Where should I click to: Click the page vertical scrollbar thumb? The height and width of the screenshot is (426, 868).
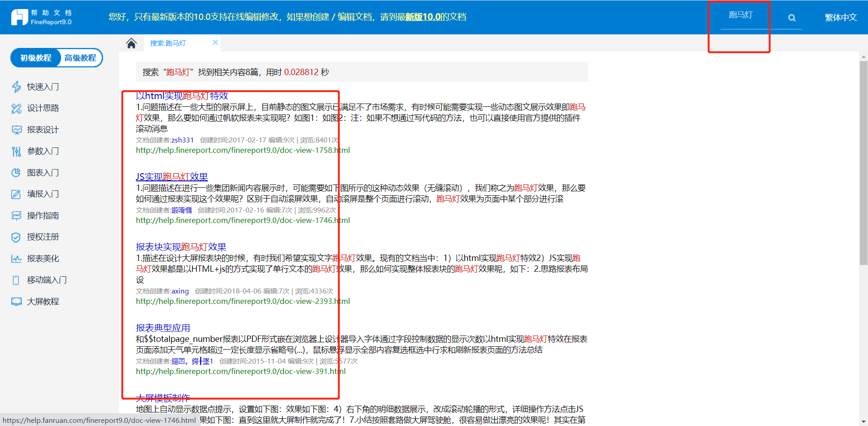click(x=863, y=163)
